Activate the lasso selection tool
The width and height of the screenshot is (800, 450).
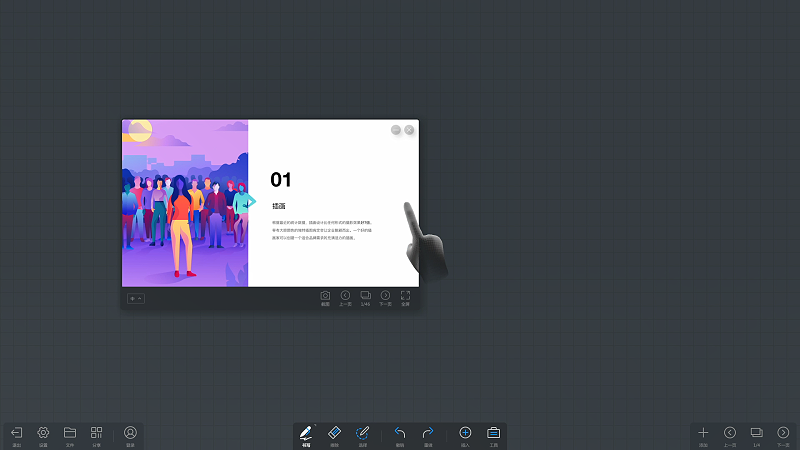[x=363, y=434]
